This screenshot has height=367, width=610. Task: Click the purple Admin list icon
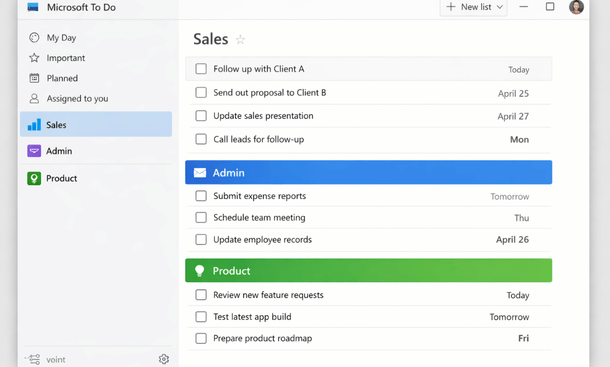[x=34, y=151]
